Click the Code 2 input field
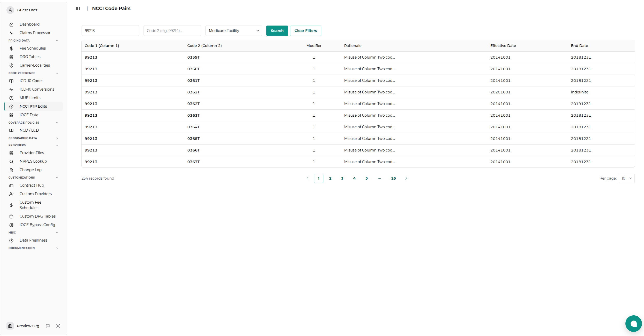The width and height of the screenshot is (644, 336). (x=172, y=31)
